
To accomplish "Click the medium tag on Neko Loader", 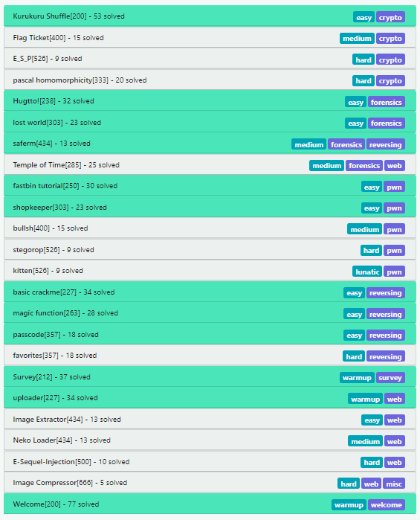I will tap(365, 442).
